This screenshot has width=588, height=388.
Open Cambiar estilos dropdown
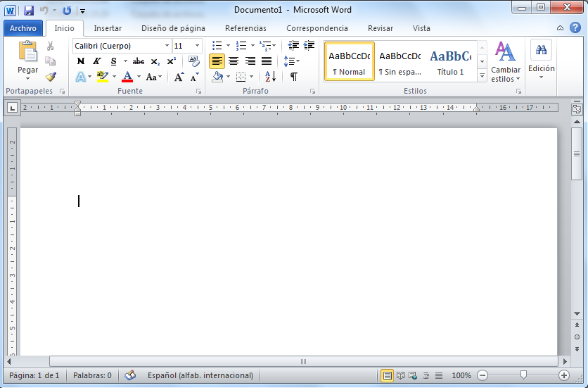pyautogui.click(x=506, y=62)
